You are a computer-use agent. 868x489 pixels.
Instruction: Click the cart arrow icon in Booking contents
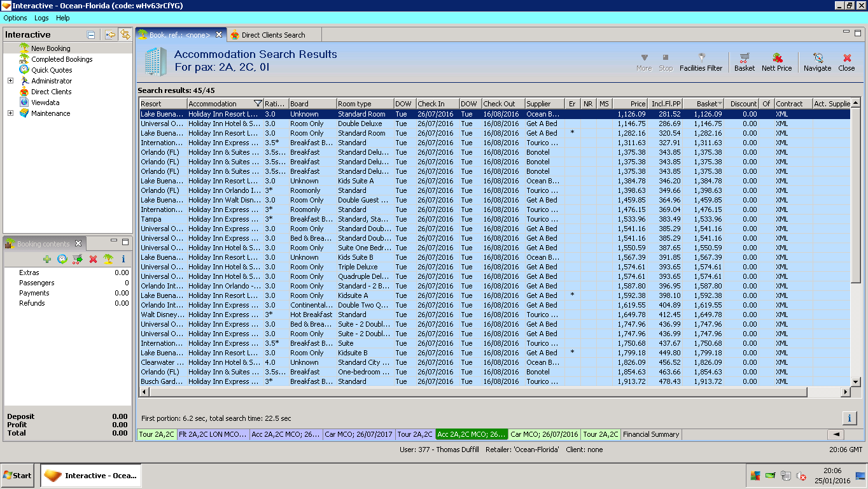(78, 259)
